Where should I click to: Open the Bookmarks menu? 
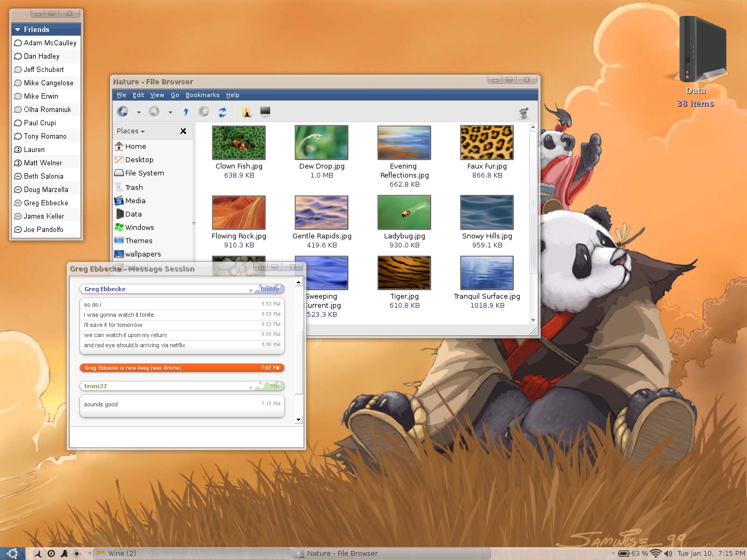click(202, 95)
